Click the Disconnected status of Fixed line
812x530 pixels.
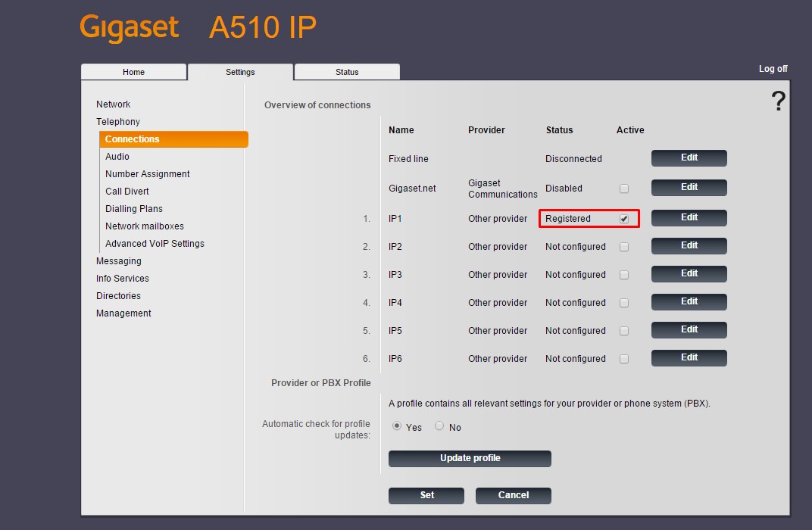tap(573, 159)
